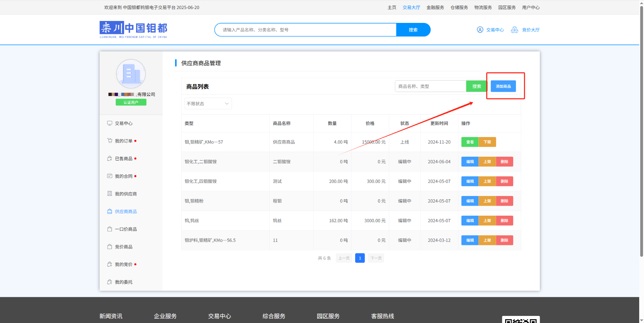Click the chevron arrow in the status filter
644x323 pixels.
(227, 103)
